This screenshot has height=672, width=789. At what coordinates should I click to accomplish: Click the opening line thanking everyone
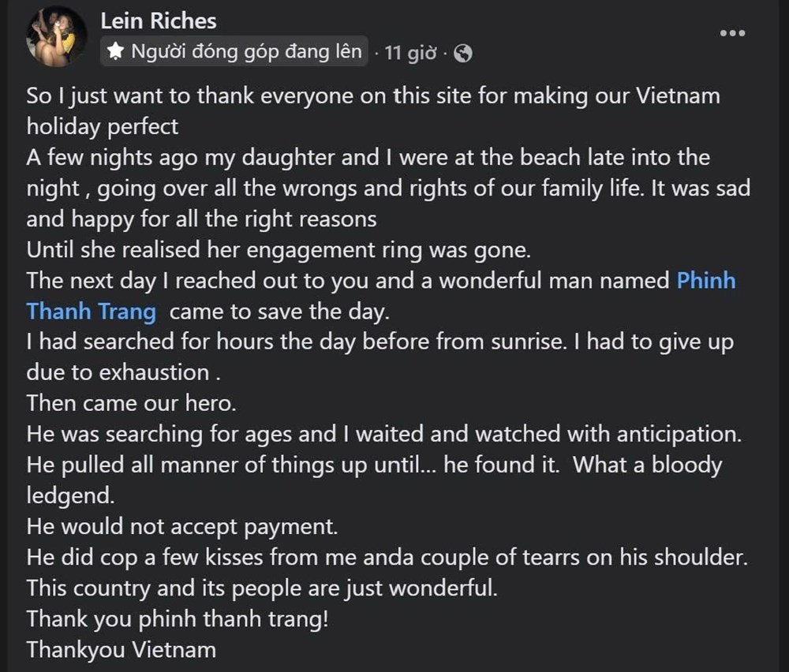point(373,96)
